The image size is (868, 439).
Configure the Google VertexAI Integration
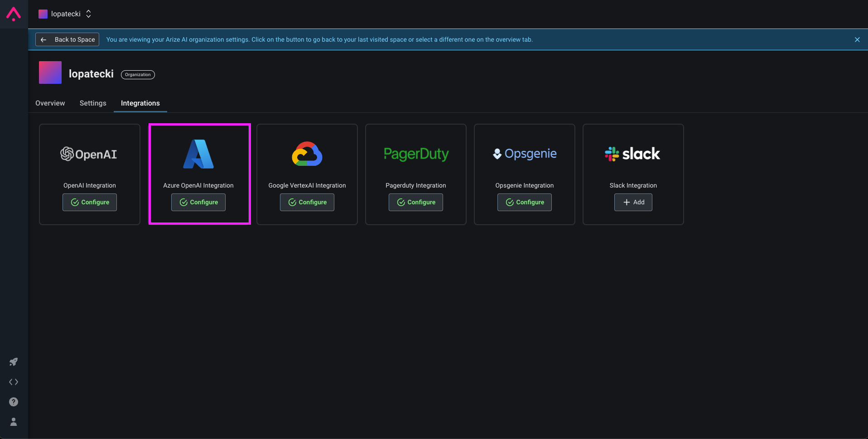point(307,202)
